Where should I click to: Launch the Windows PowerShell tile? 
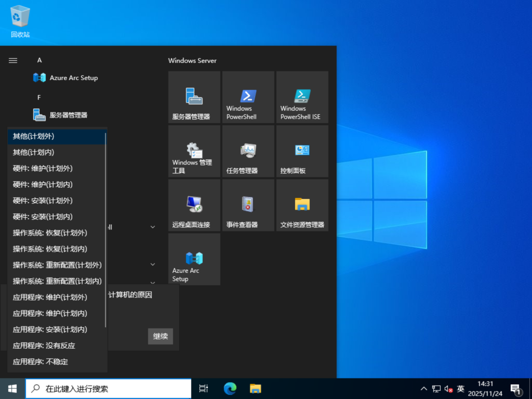click(248, 97)
